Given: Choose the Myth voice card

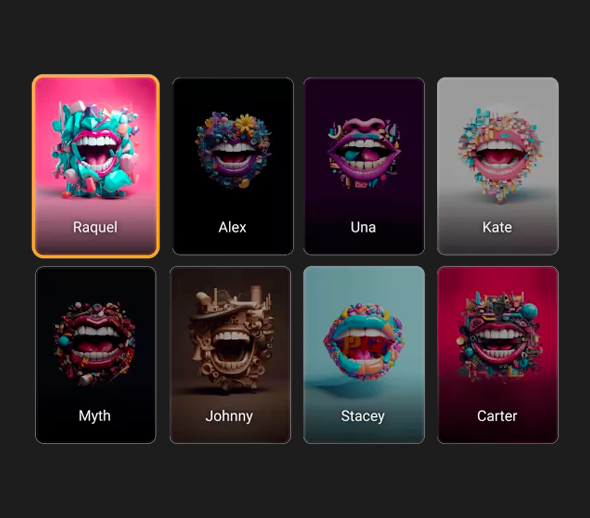Looking at the screenshot, I should [96, 355].
